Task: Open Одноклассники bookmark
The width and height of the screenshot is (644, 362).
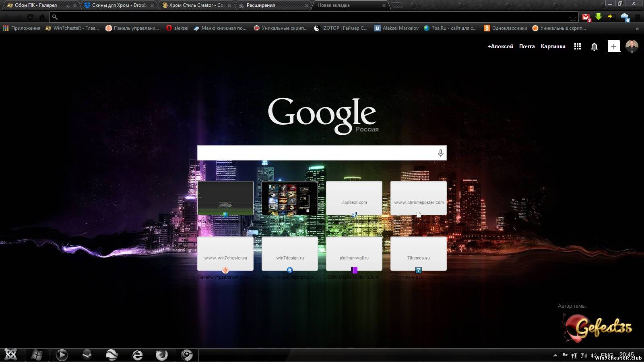Action: [506, 28]
